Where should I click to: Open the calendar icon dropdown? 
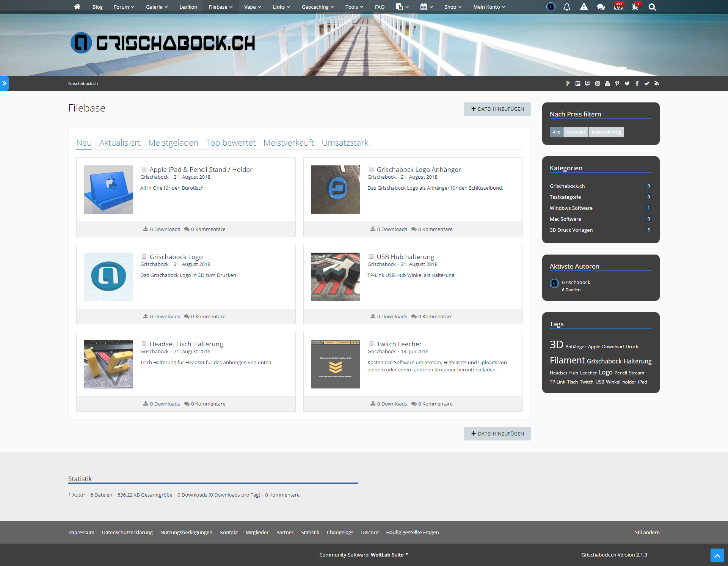[426, 7]
